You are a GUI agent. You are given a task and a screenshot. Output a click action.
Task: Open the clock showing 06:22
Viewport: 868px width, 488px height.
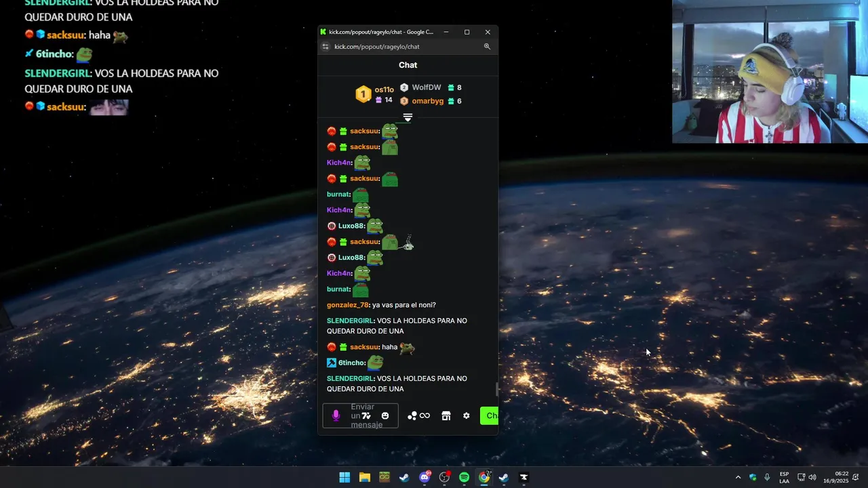click(x=837, y=477)
